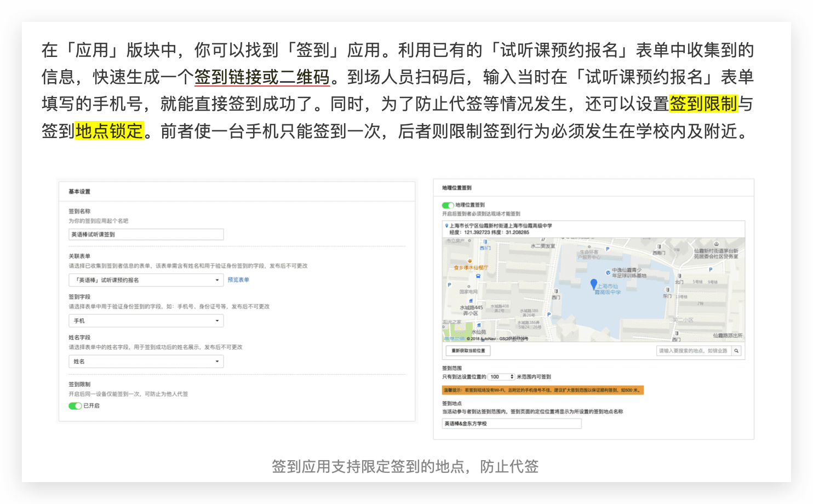Toggle the 地理位置签到 green switch
Viewport: 813px width, 504px height.
[448, 205]
